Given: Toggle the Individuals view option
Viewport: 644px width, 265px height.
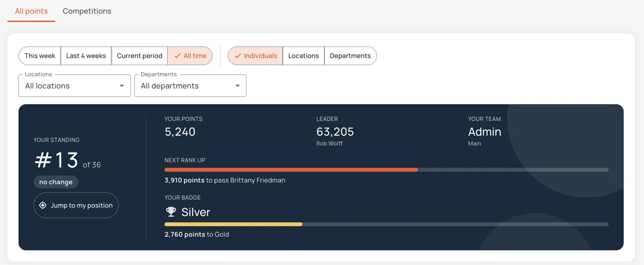Looking at the screenshot, I should click(x=255, y=56).
